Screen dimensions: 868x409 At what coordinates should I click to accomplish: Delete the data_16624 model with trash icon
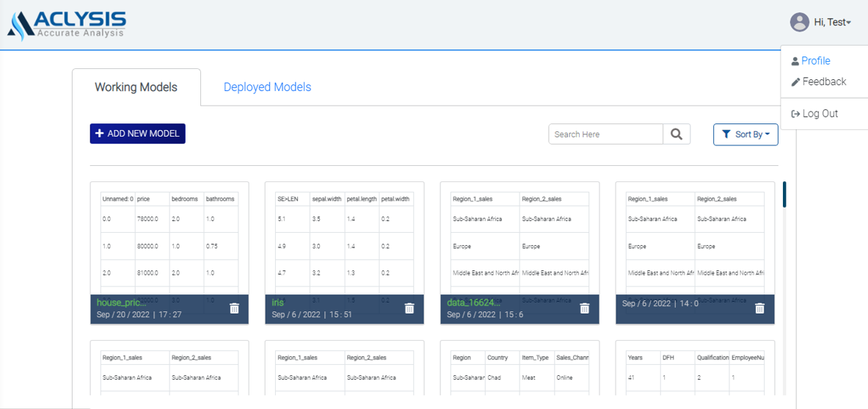pyautogui.click(x=585, y=308)
